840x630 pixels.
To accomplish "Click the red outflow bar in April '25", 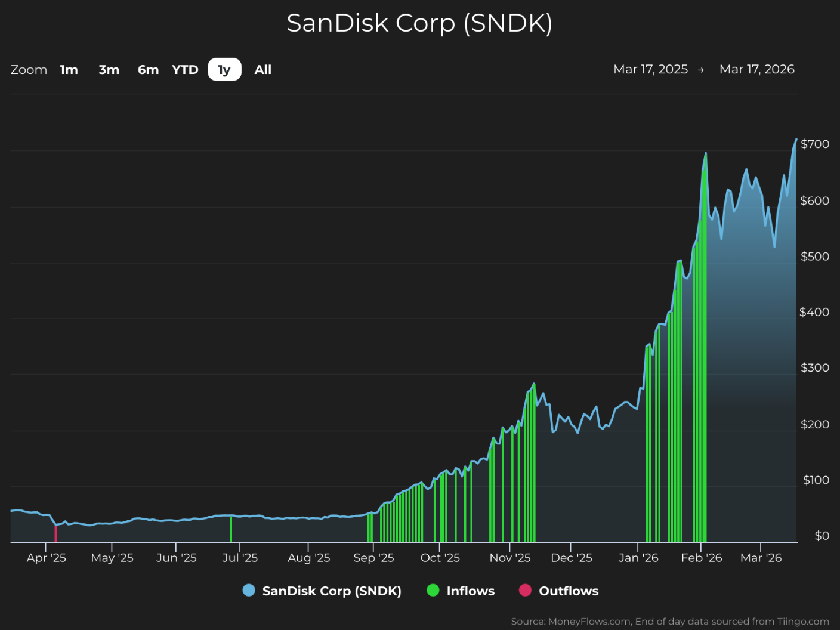I will pyautogui.click(x=55, y=533).
